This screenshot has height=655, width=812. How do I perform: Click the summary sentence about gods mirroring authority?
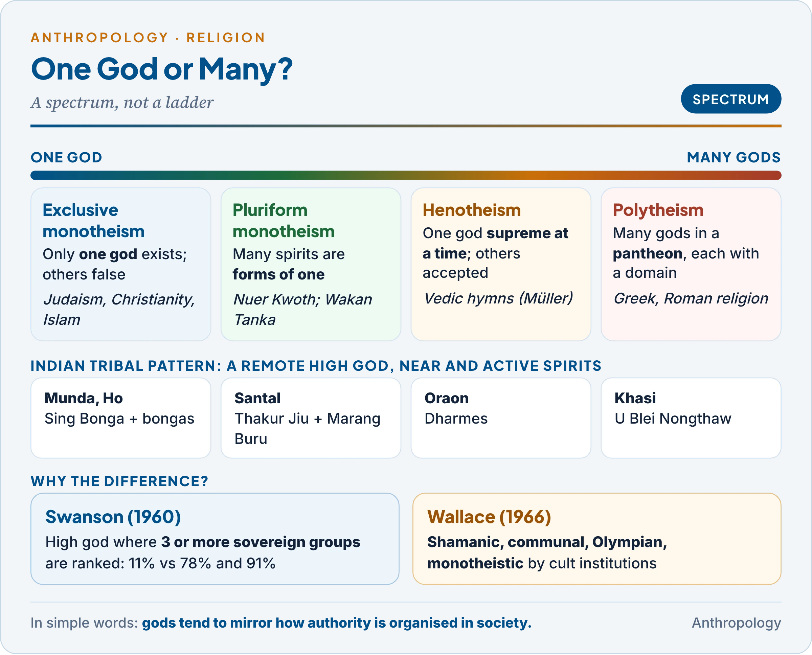pos(337,623)
